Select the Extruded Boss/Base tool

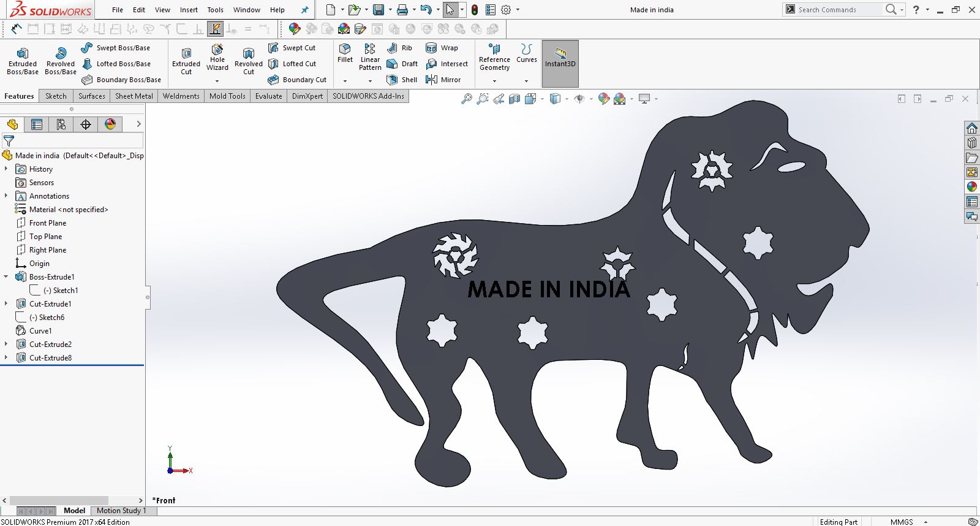click(x=23, y=61)
